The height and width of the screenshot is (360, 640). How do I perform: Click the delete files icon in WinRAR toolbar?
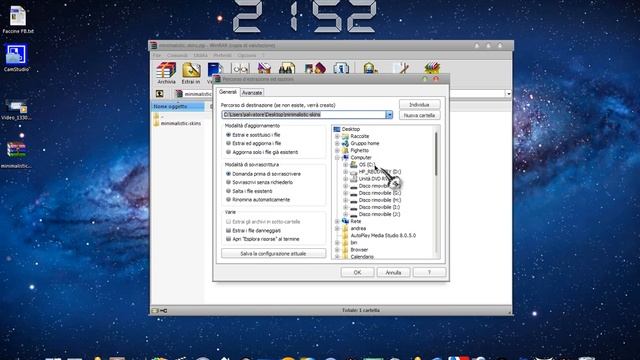tap(264, 69)
